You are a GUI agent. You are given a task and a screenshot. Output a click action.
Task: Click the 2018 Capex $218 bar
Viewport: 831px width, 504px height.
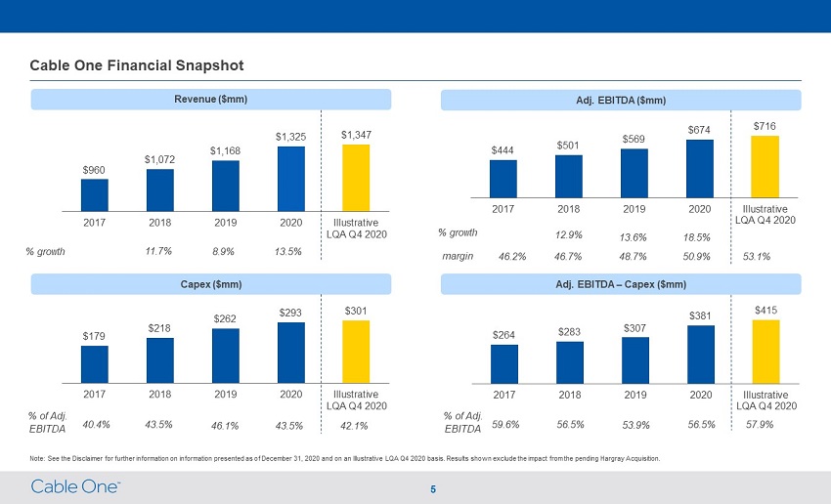[x=160, y=360]
